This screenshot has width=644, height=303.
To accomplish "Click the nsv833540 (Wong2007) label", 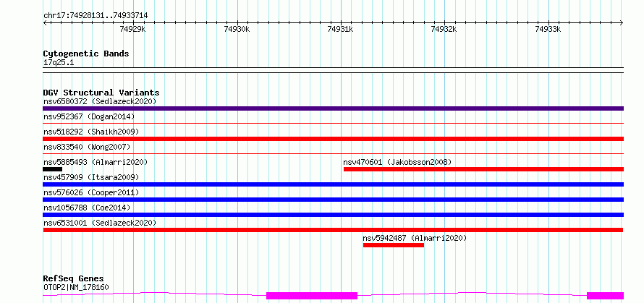I will [87, 147].
